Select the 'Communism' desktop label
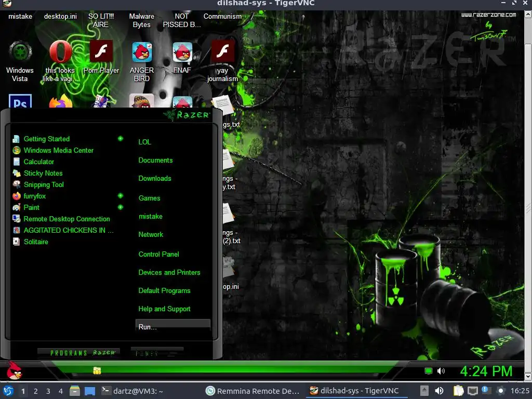532x399 pixels. tap(222, 16)
